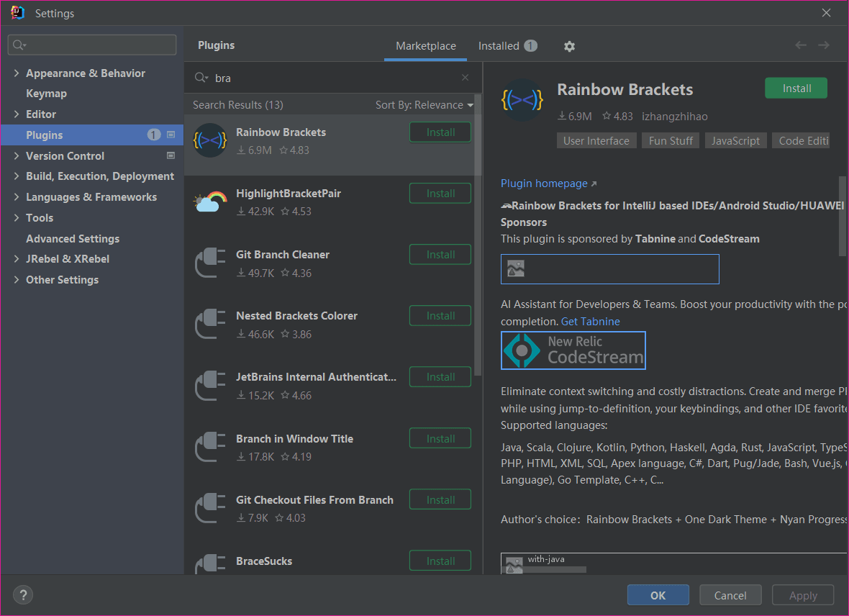Install Git Checkout Files From Branch
The height and width of the screenshot is (616, 849).
tap(440, 500)
